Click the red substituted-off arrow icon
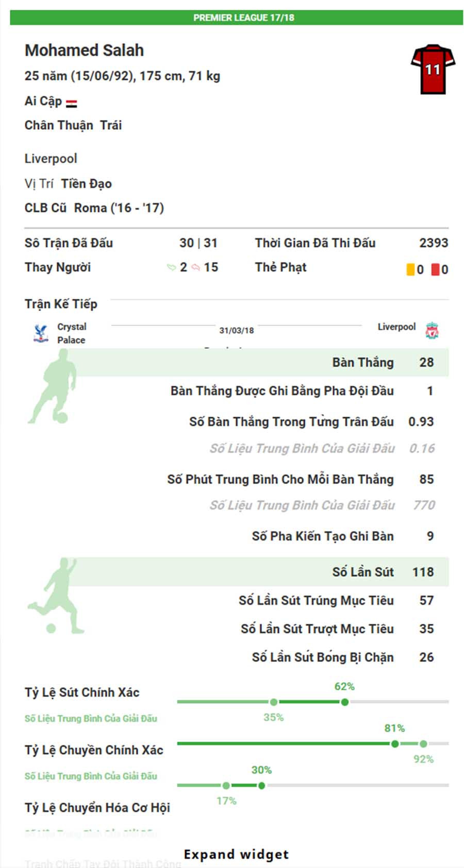Image resolution: width=464 pixels, height=868 pixels. pos(195,267)
